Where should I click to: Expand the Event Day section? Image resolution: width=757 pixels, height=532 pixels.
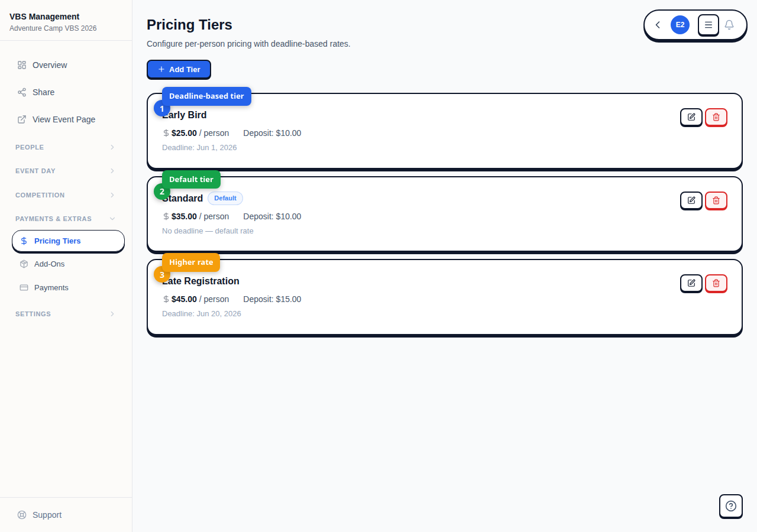(65, 171)
